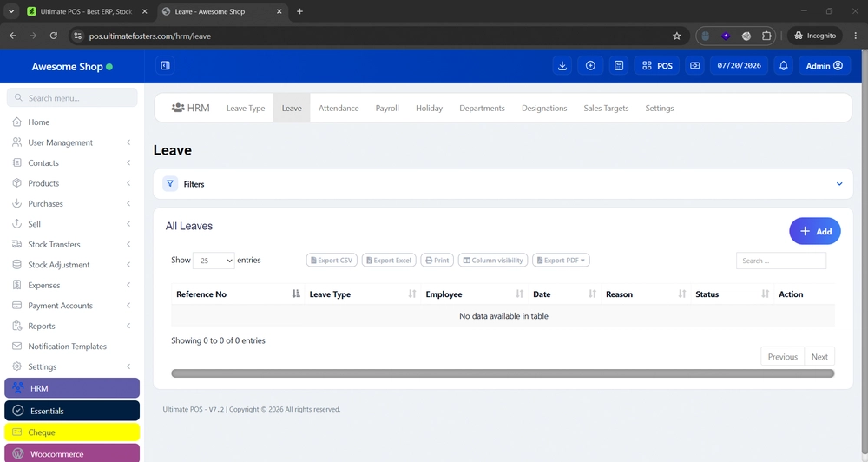
Task: Sort by Leave Type column
Action: pos(363,294)
